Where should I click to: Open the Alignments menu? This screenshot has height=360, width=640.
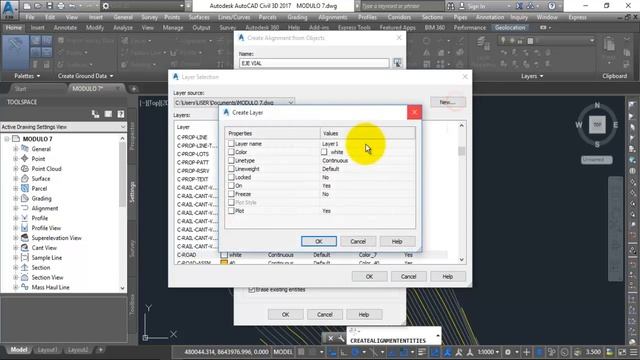pyautogui.click(x=333, y=17)
